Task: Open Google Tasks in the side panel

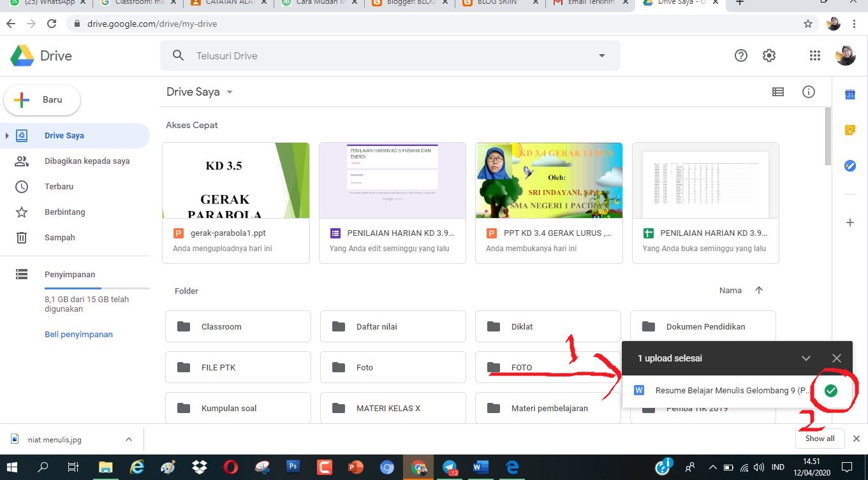Action: [x=850, y=166]
